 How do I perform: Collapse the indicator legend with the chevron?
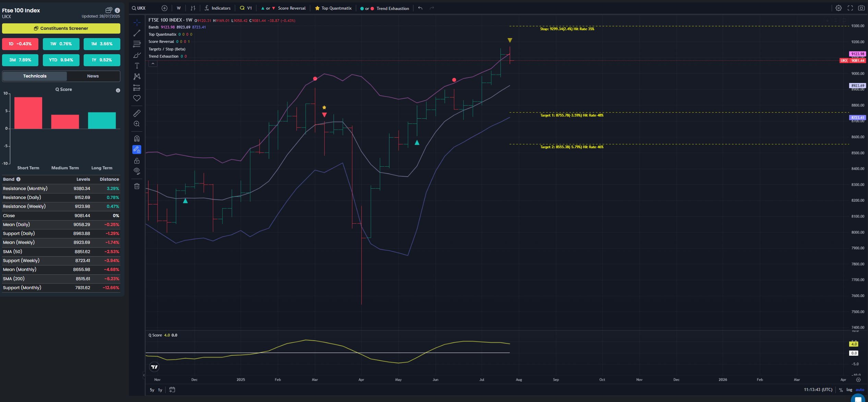(x=153, y=63)
